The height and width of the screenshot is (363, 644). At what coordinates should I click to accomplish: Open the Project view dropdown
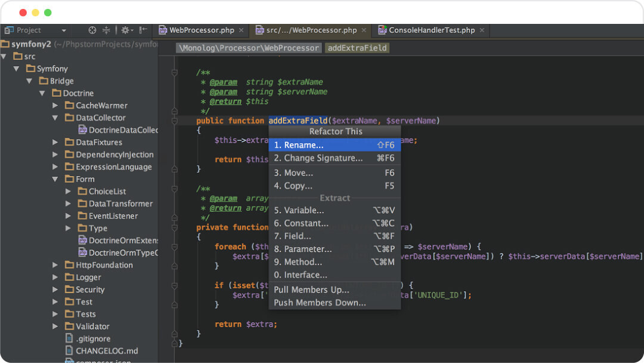[x=64, y=30]
